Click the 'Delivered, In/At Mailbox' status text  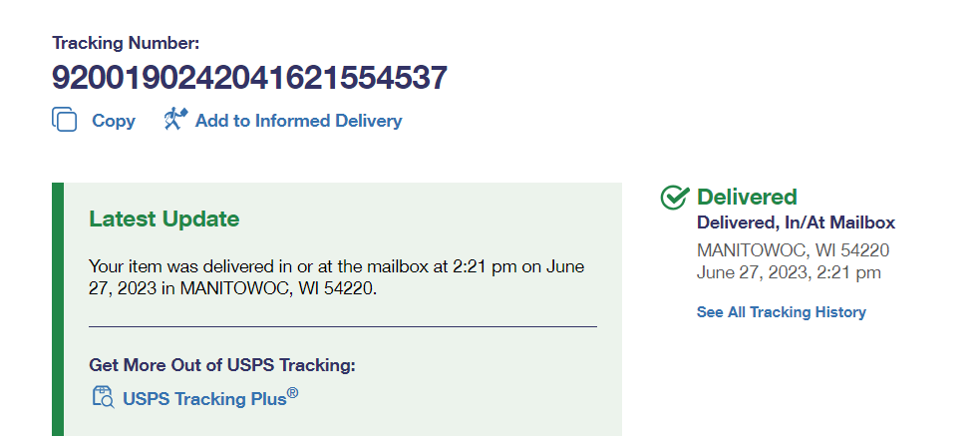(796, 223)
